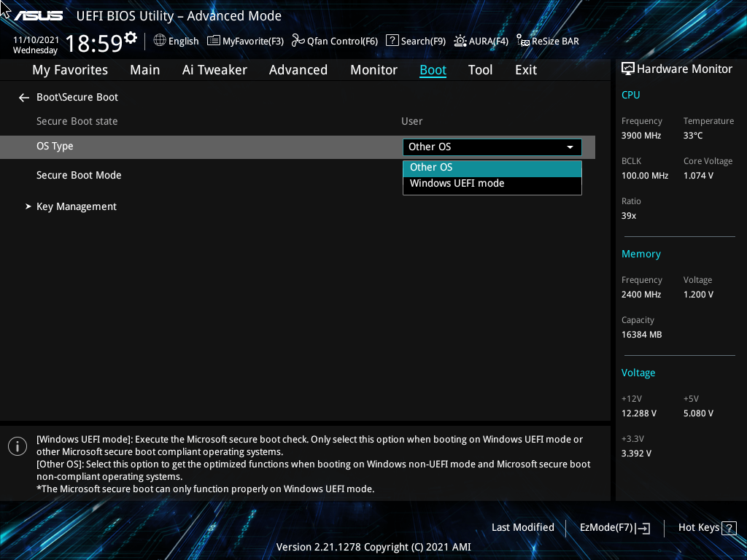This screenshot has width=747, height=560.
Task: Click the Hot Keys question mark icon
Action: tap(729, 528)
